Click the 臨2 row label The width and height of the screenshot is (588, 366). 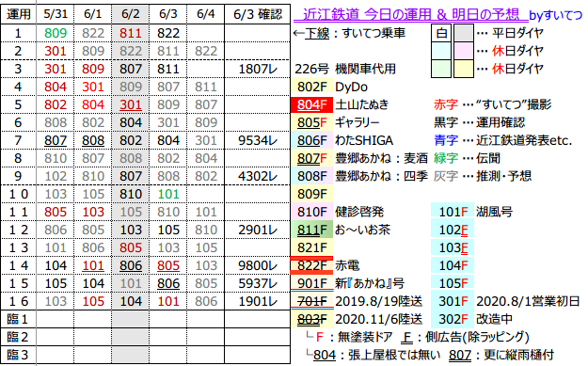click(18, 337)
